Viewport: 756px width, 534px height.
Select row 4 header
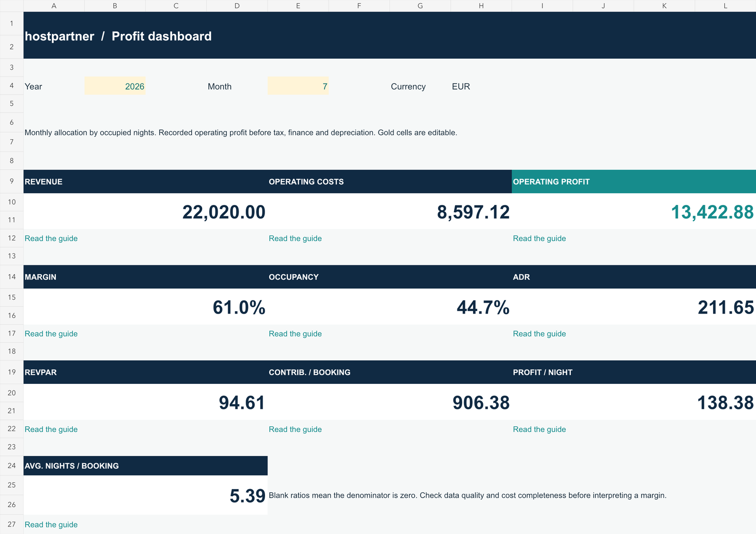coord(12,86)
